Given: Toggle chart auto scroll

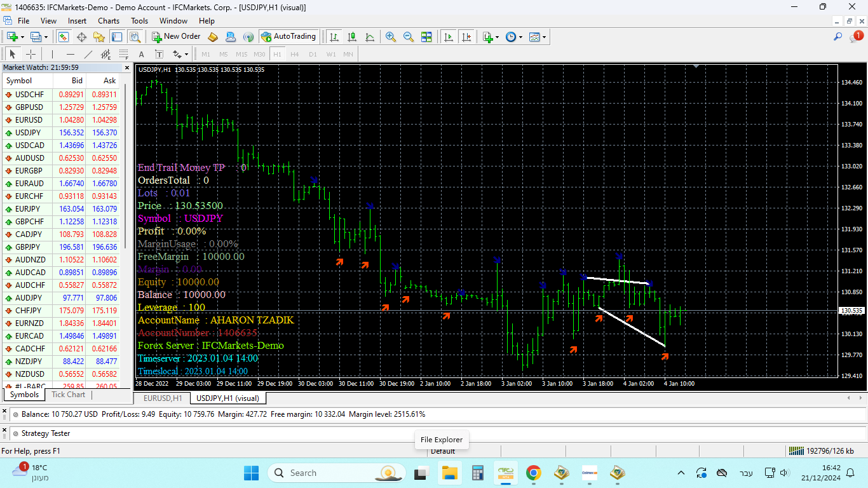Looking at the screenshot, I should coord(449,37).
